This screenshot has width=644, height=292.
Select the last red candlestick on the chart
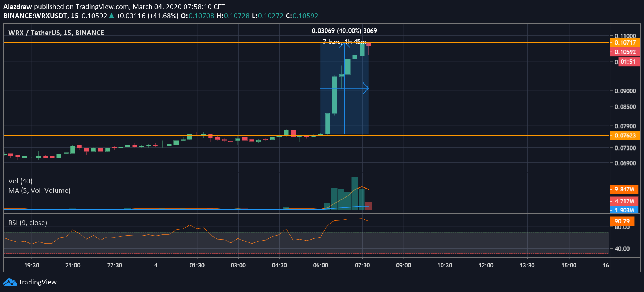(x=369, y=45)
